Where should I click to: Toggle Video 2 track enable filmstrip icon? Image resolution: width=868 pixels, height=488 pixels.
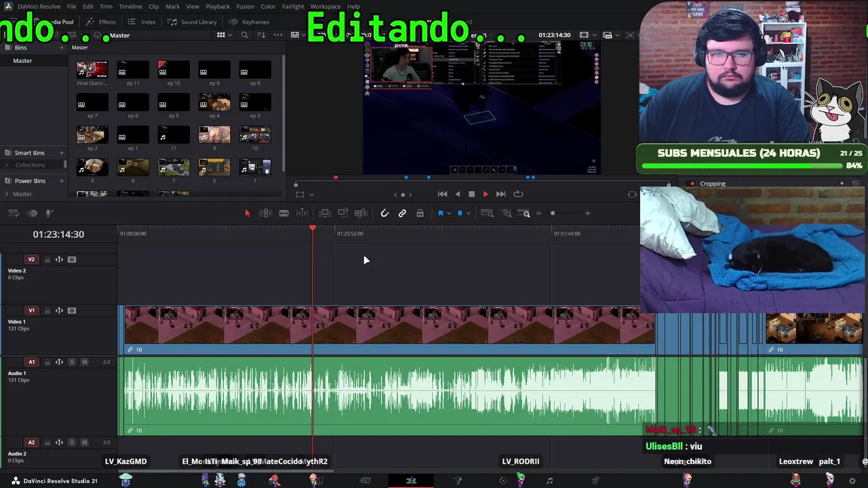coord(72,260)
